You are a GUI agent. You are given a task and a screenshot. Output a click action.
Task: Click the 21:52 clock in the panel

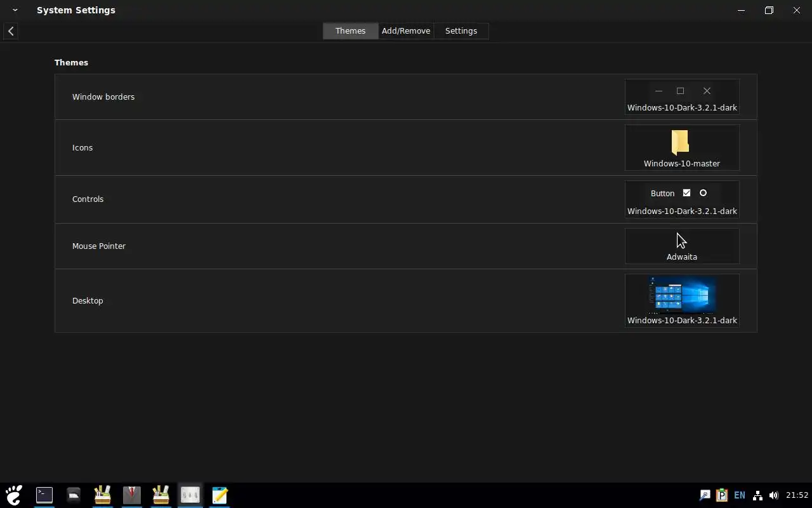[x=797, y=495]
